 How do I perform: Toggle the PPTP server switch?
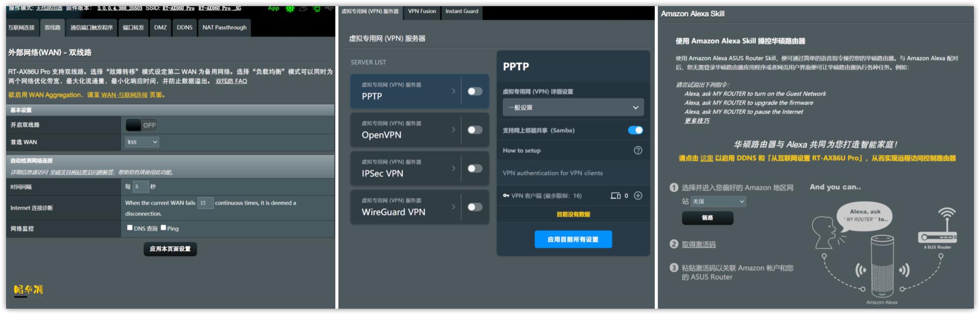475,91
